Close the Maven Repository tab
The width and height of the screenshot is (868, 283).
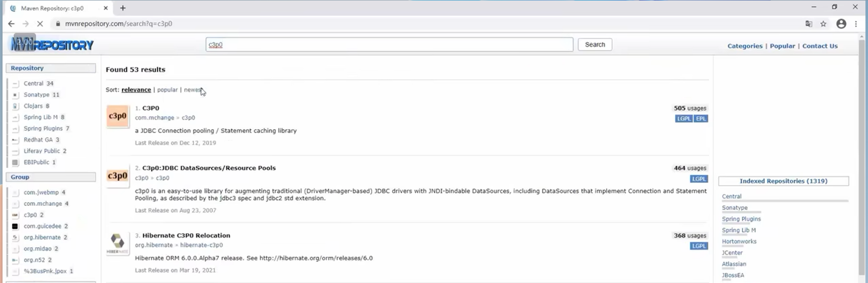(106, 8)
